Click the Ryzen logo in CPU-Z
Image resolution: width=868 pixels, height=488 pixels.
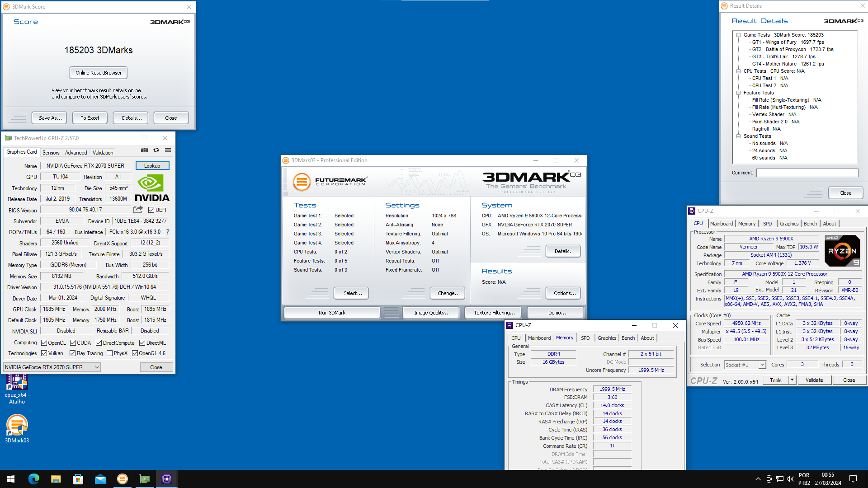tap(842, 251)
